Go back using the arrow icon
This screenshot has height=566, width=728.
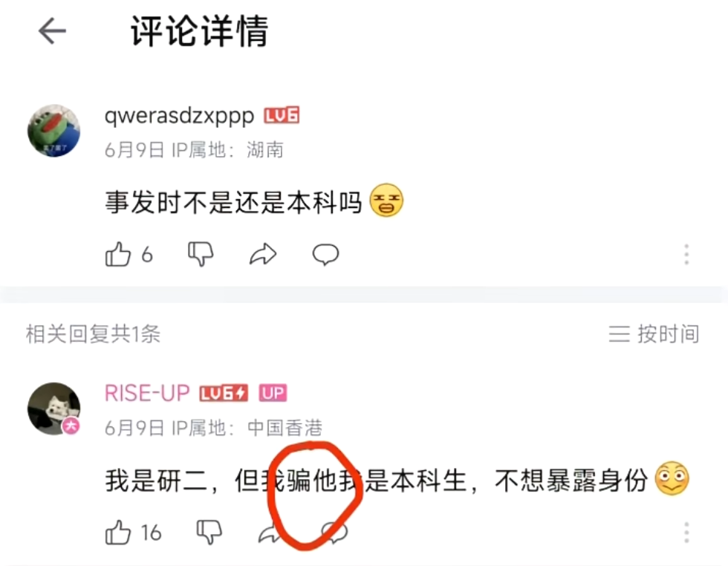[52, 31]
